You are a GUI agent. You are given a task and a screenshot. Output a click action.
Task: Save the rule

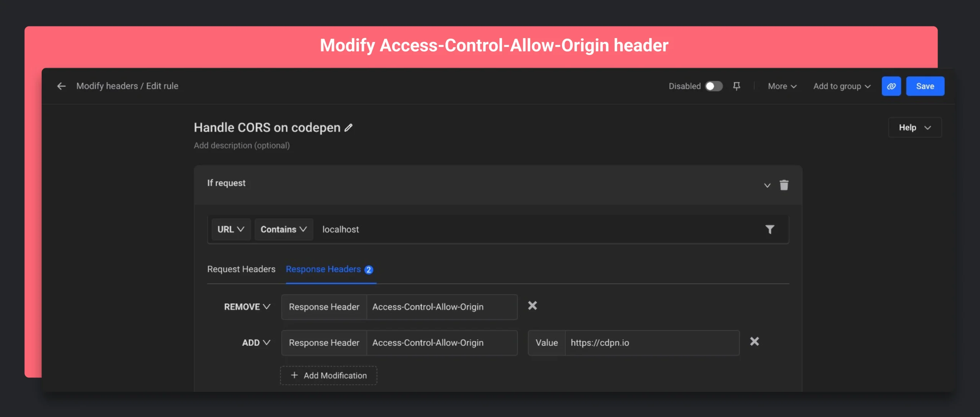pyautogui.click(x=925, y=86)
